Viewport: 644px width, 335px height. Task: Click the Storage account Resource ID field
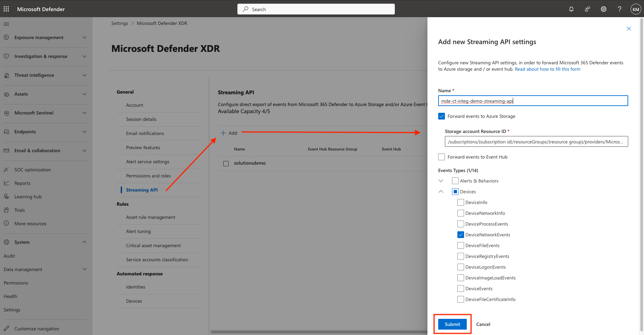[x=536, y=142]
